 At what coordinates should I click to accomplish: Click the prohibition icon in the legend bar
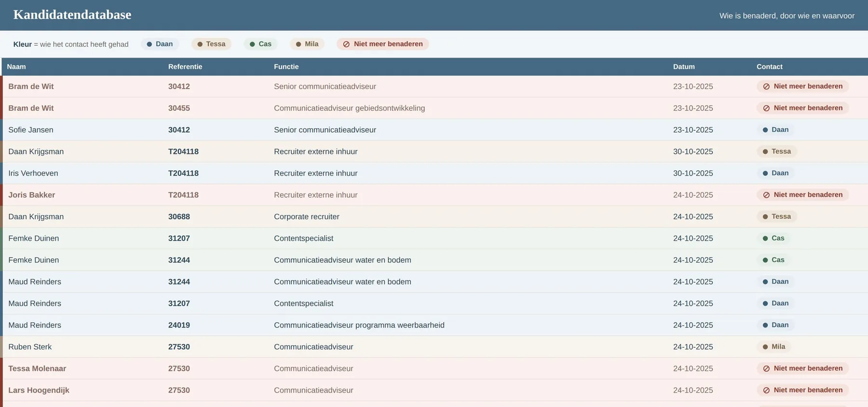346,44
